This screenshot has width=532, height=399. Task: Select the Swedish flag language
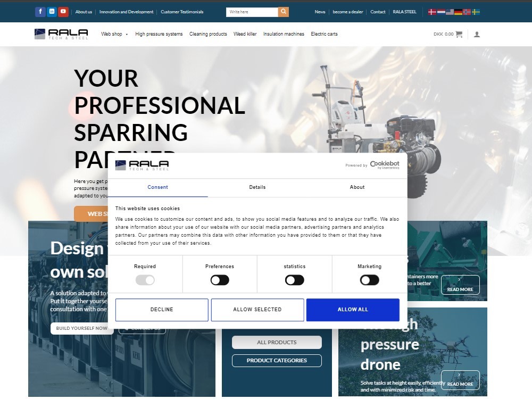click(476, 12)
